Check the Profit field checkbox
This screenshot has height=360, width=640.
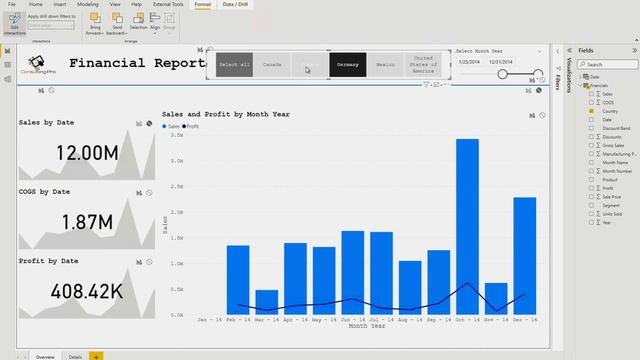click(x=591, y=188)
